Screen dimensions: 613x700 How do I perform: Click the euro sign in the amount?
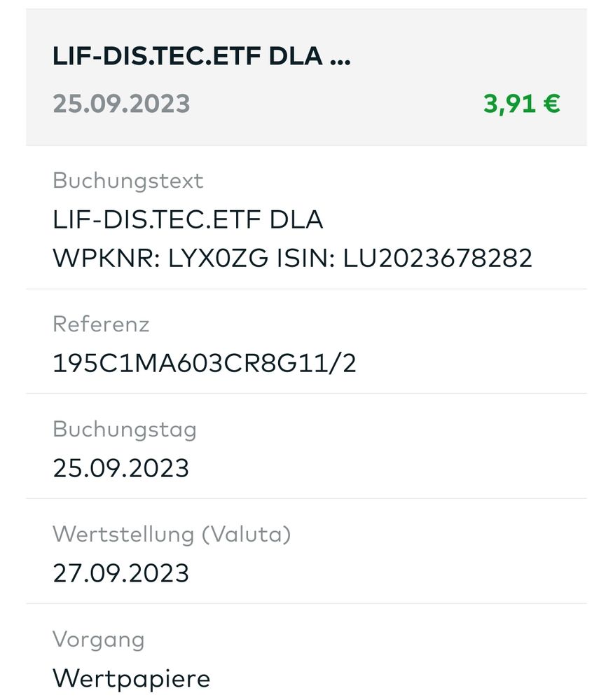coord(552,104)
